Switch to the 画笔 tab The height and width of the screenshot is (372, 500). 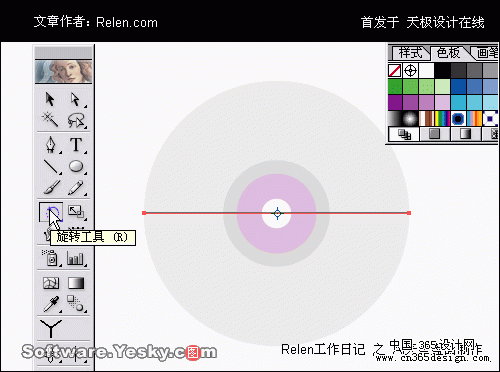487,53
